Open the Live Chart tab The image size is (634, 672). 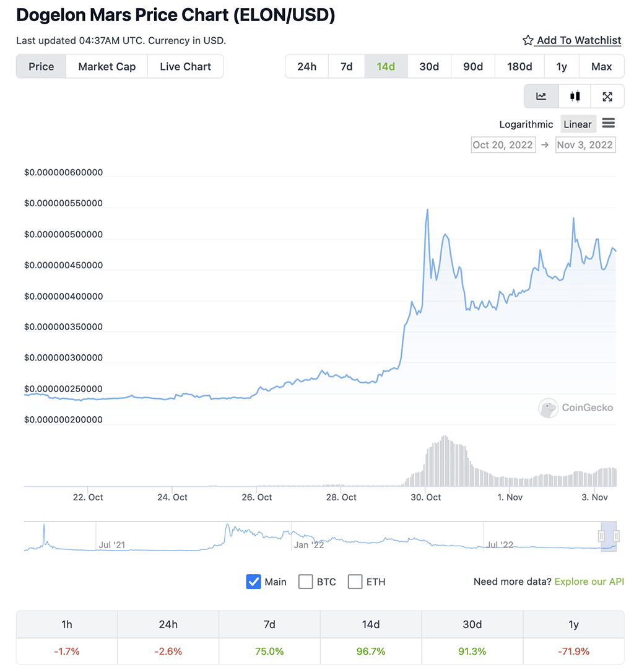186,66
